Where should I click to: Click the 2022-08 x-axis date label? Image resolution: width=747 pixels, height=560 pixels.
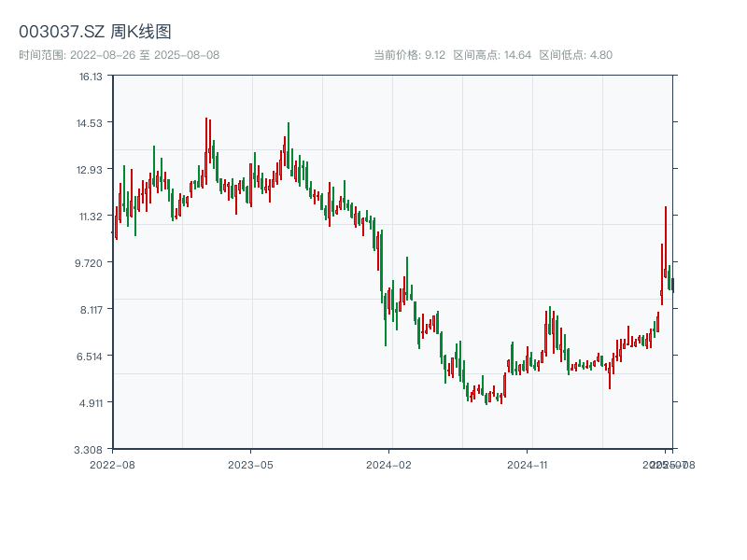click(112, 464)
